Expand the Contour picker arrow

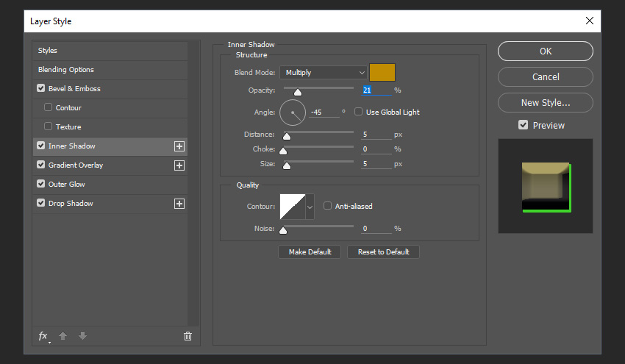tap(310, 207)
